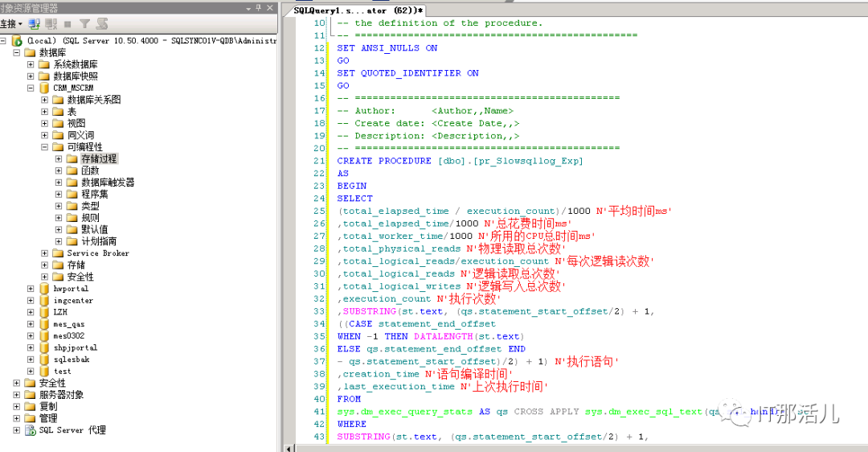868x452 pixels.
Task: Select the hwportal database icon
Action: [x=44, y=289]
